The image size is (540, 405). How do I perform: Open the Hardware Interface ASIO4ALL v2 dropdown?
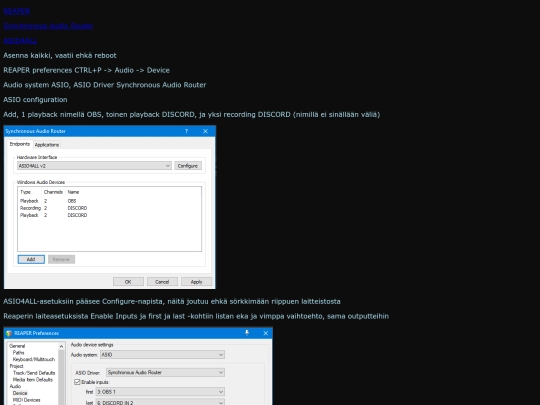[x=94, y=166]
